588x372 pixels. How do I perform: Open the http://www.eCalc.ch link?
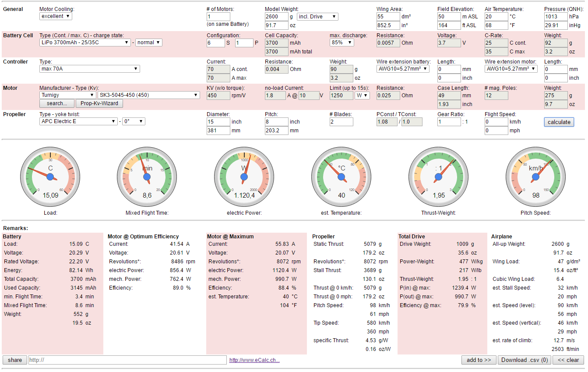[x=254, y=360]
